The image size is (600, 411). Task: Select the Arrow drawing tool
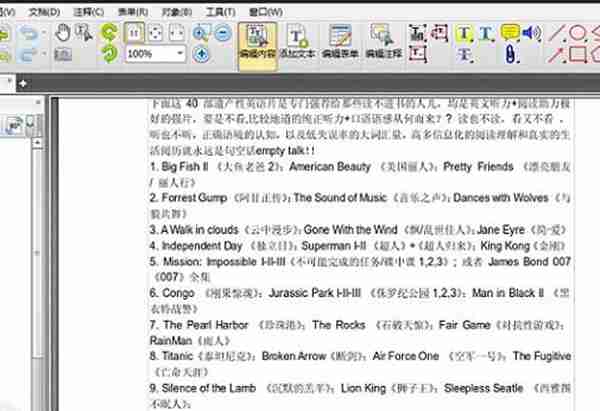pyautogui.click(x=556, y=55)
